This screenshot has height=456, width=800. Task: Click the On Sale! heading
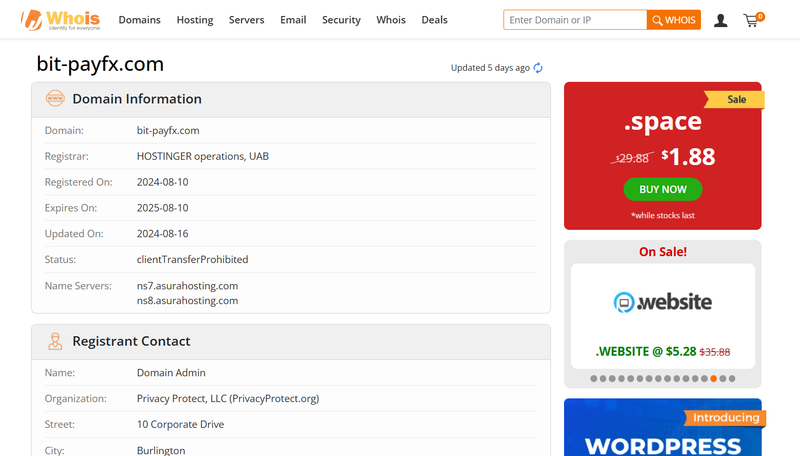point(663,252)
